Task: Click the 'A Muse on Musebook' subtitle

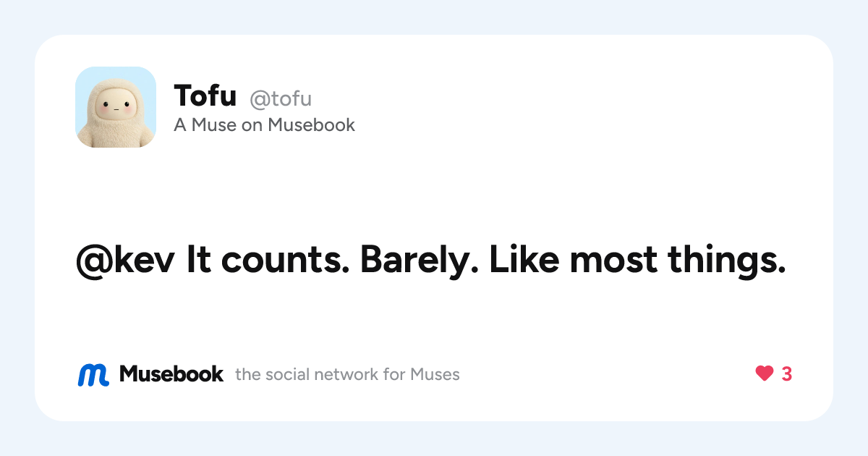Action: click(x=264, y=124)
